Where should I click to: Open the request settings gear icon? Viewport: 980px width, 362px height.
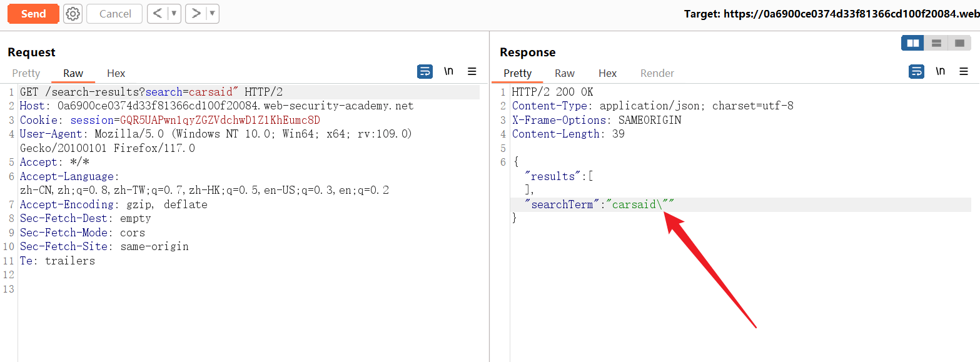[x=73, y=14]
